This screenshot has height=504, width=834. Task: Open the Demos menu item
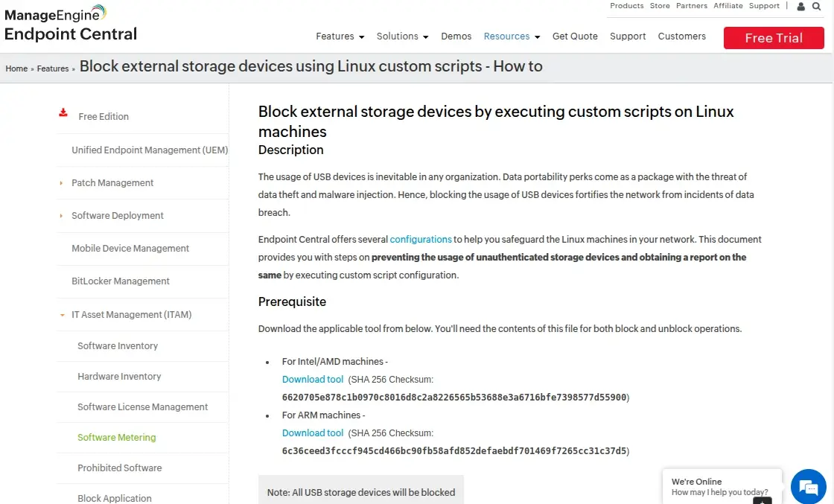(x=456, y=36)
